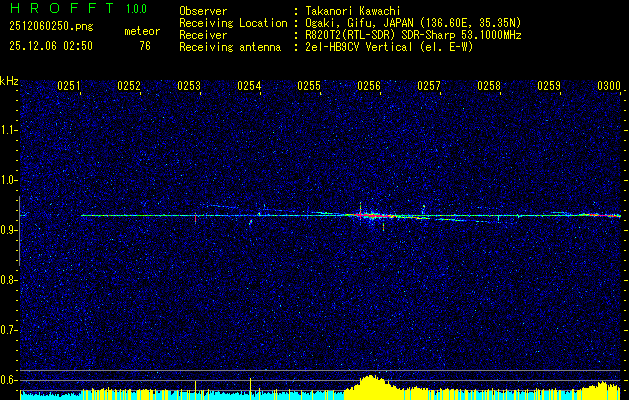Click the gray vertical range bar at left edge
Viewport: 629px width, 400px height.
click(19, 231)
